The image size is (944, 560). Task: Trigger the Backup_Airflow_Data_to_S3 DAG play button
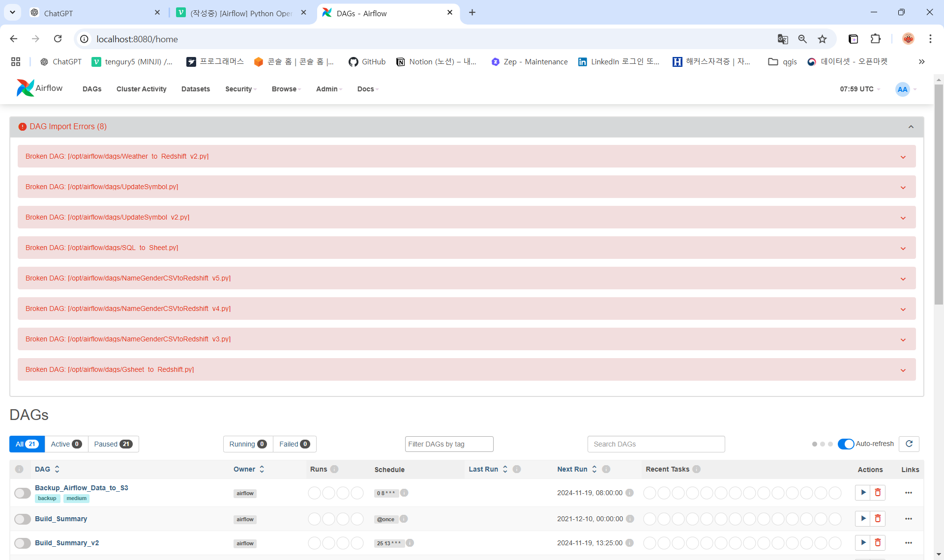[x=863, y=493]
